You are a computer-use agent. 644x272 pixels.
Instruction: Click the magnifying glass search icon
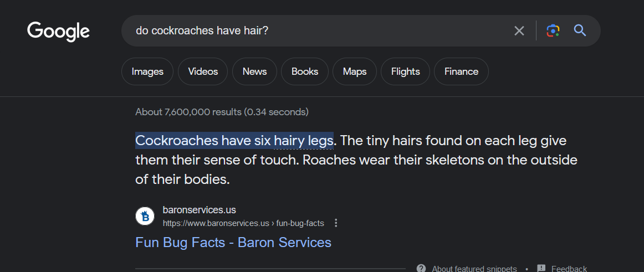(580, 30)
